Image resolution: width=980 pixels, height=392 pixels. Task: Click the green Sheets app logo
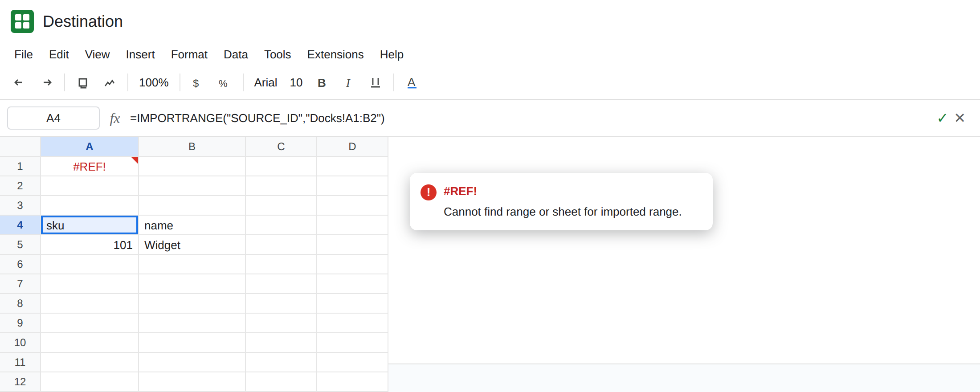tap(22, 21)
